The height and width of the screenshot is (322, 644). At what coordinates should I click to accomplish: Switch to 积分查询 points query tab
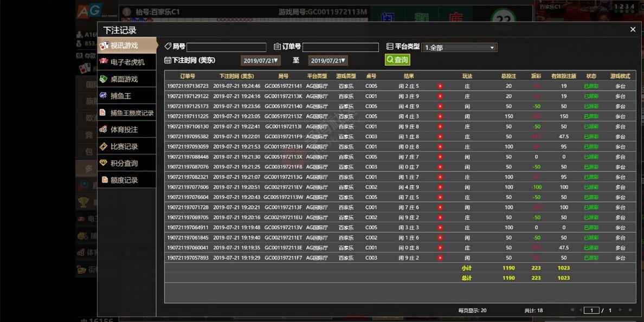tap(127, 163)
